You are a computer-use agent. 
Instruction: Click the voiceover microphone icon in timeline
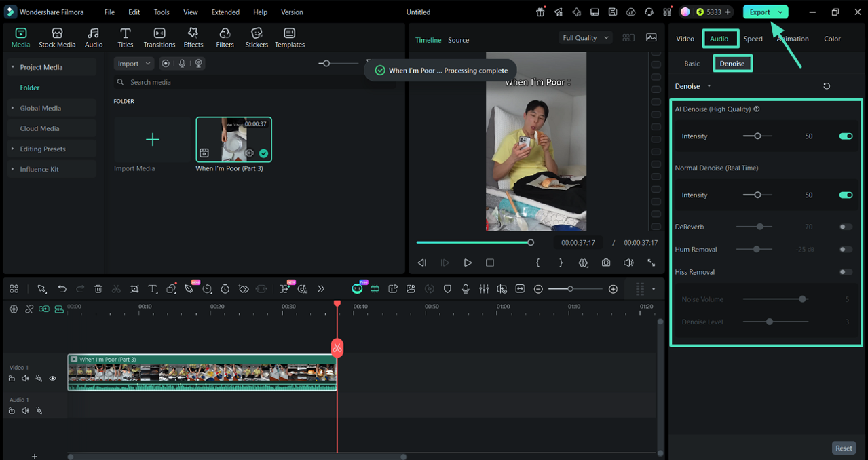point(466,289)
